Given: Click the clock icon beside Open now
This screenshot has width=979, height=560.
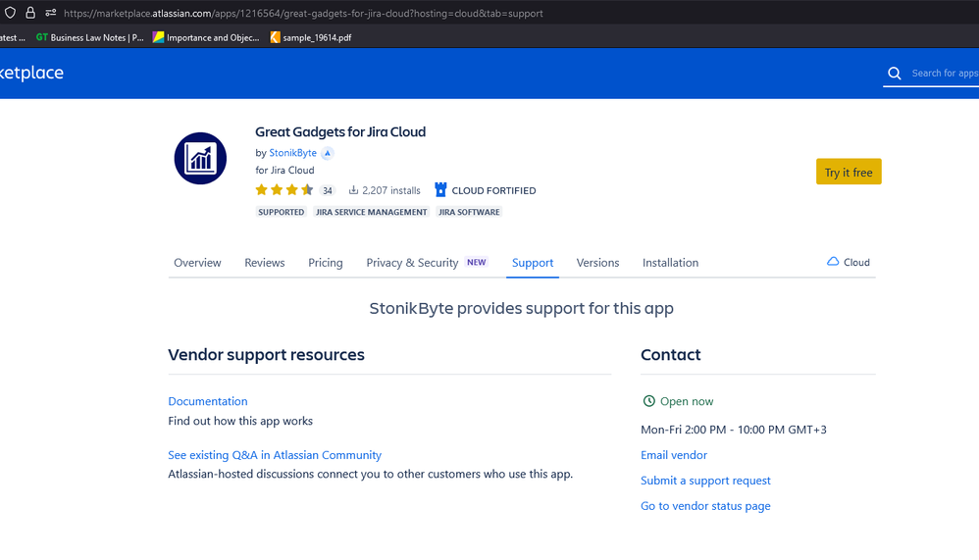Looking at the screenshot, I should [648, 401].
